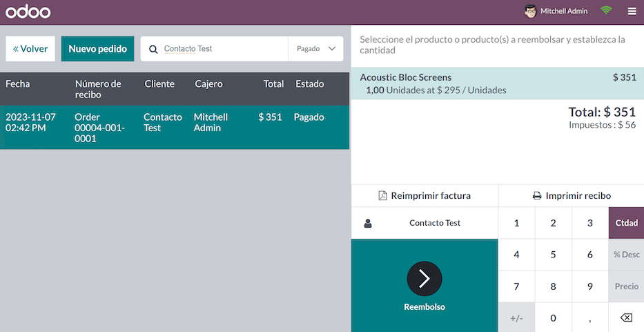644x332 pixels.
Task: Select order 00004-001-0001 row
Action: pyautogui.click(x=175, y=128)
